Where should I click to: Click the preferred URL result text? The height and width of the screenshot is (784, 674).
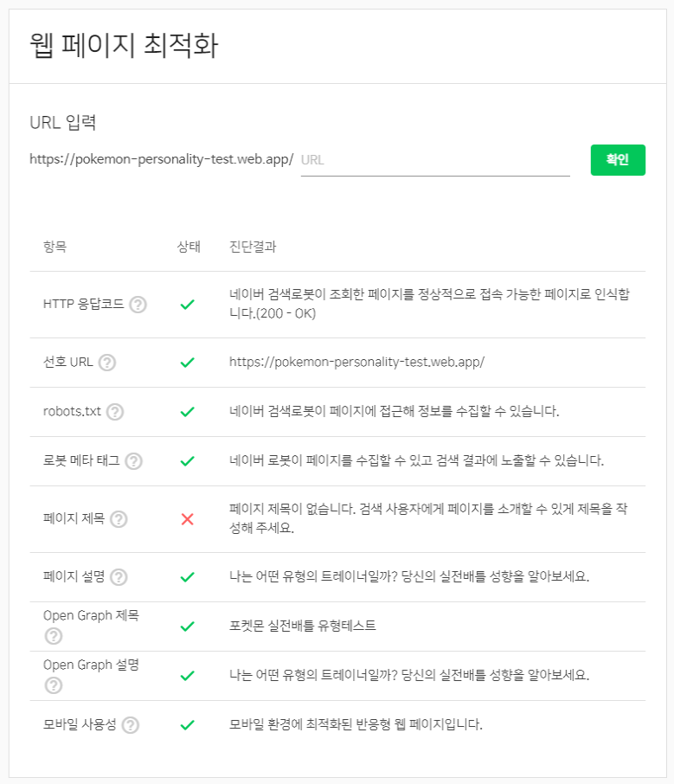click(356, 362)
